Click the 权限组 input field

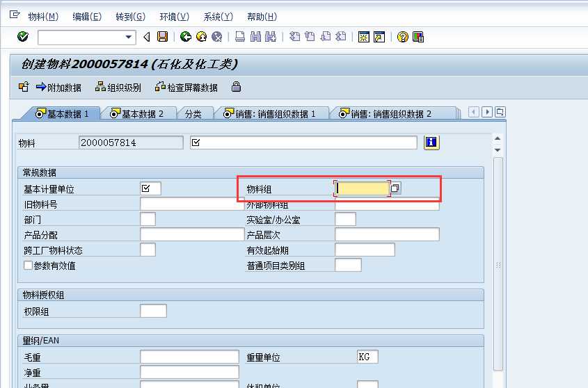click(153, 311)
